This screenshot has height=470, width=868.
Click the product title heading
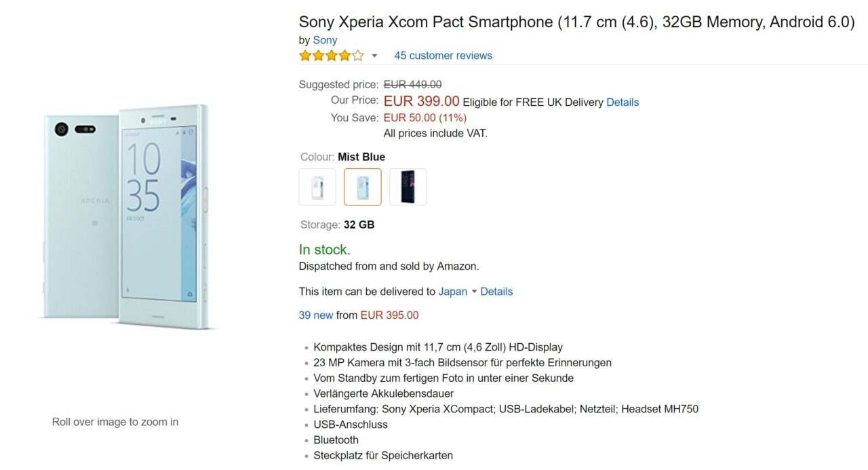click(x=576, y=22)
